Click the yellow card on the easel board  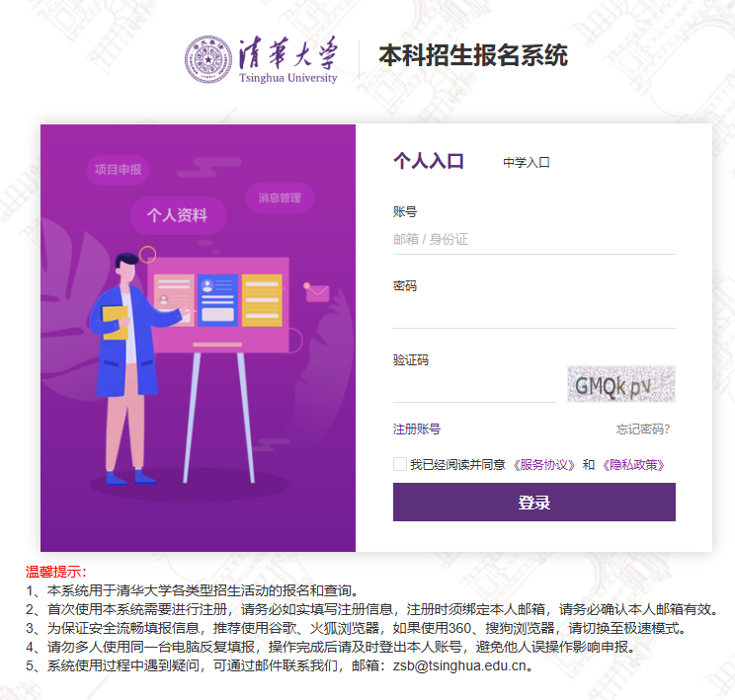point(262,300)
